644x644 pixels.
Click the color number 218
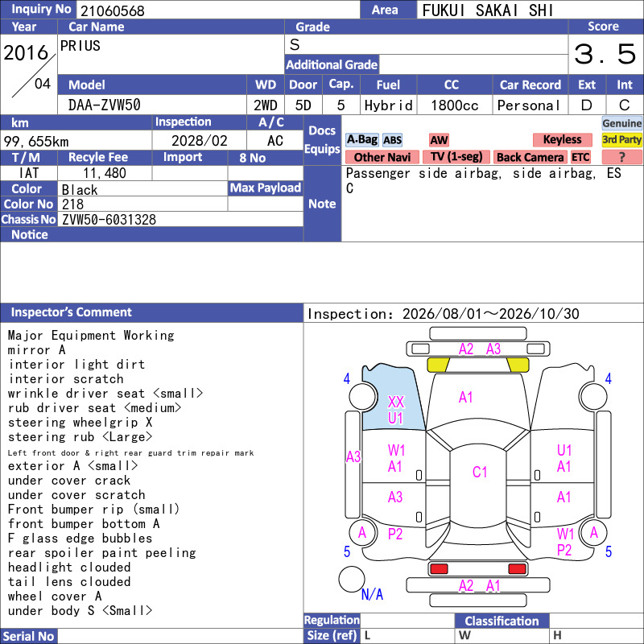[72, 204]
